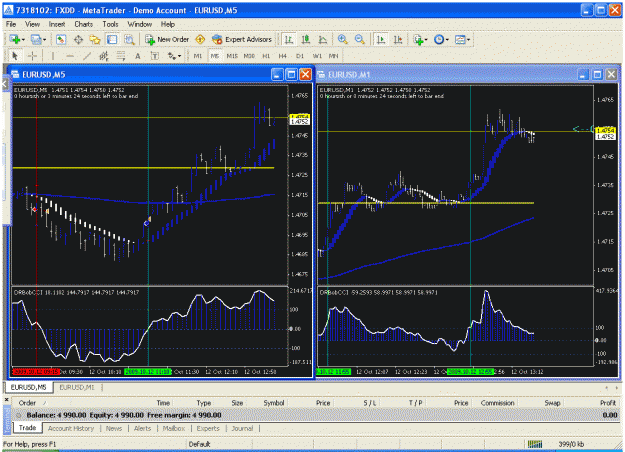Open the Insert menu
The width and height of the screenshot is (625, 452).
pos(57,24)
